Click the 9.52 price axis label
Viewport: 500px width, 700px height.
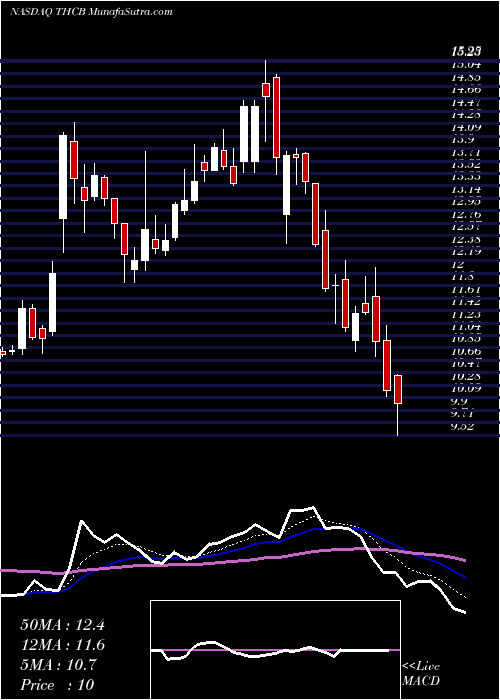click(x=462, y=426)
